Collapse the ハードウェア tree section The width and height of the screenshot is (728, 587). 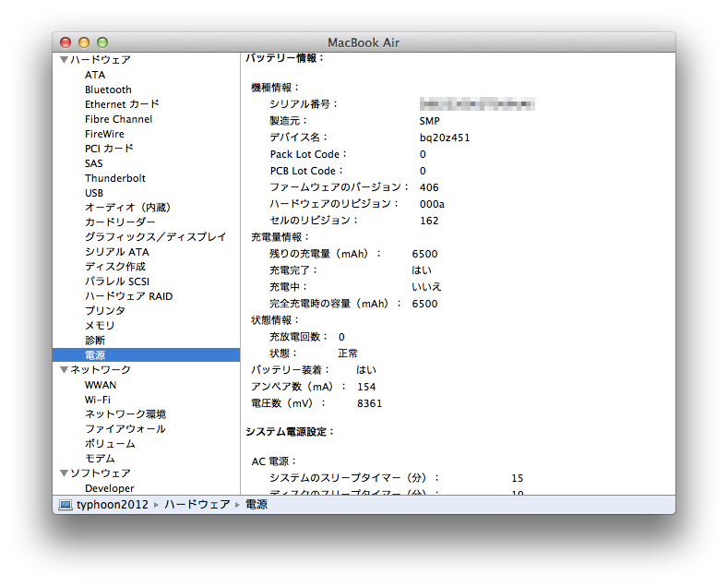click(x=64, y=59)
